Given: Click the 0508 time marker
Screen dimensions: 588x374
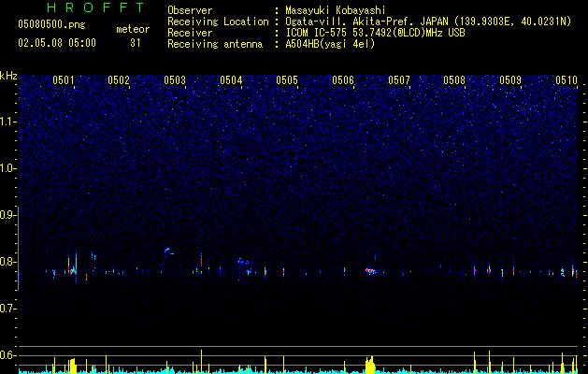Looking at the screenshot, I should (454, 80).
